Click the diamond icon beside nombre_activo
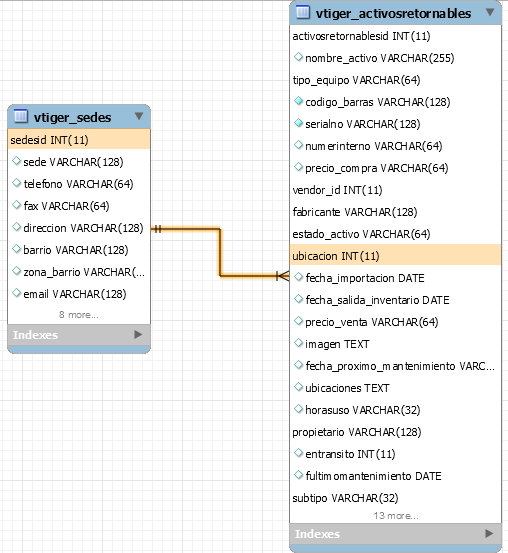The image size is (508, 553). point(298,57)
